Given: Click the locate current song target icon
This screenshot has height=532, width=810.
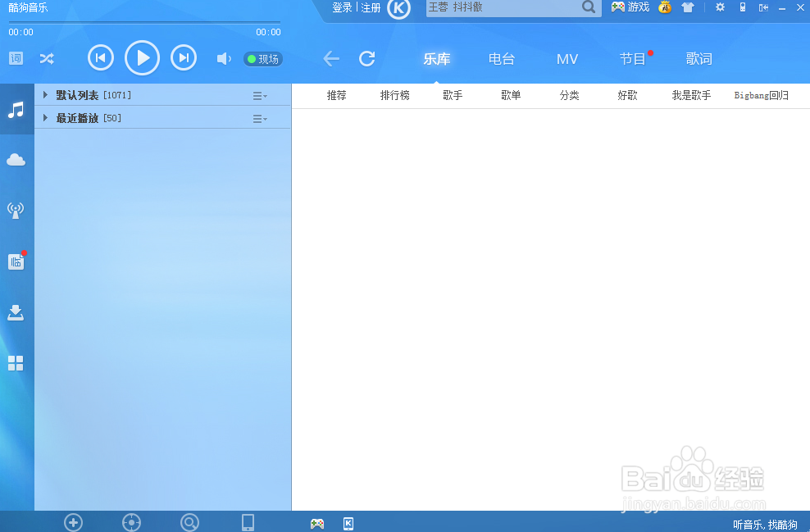Looking at the screenshot, I should pyautogui.click(x=131, y=523).
